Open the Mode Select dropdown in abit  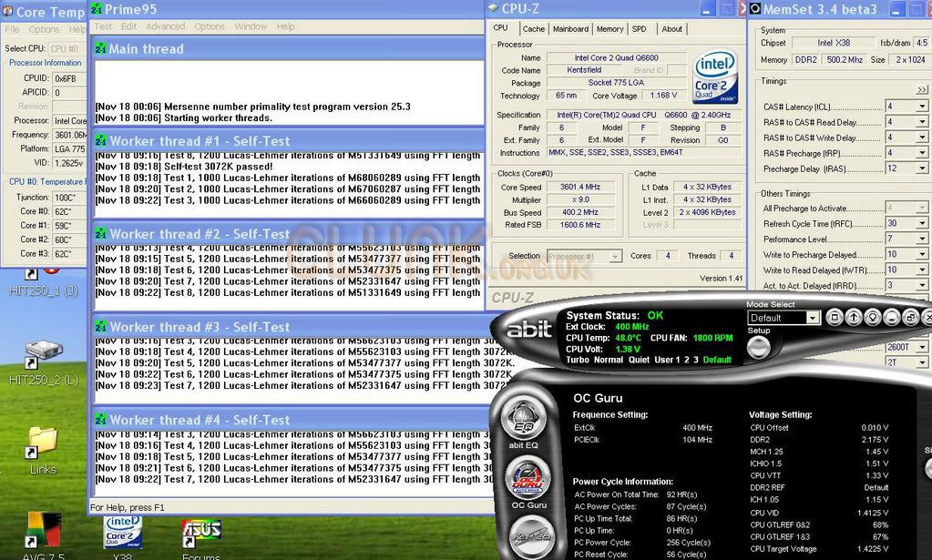(813, 319)
